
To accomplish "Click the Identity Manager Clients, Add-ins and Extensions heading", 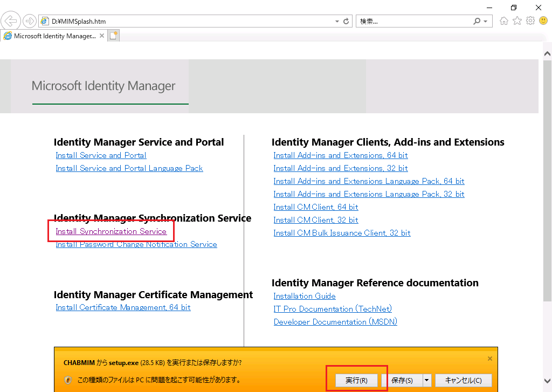I will point(388,142).
